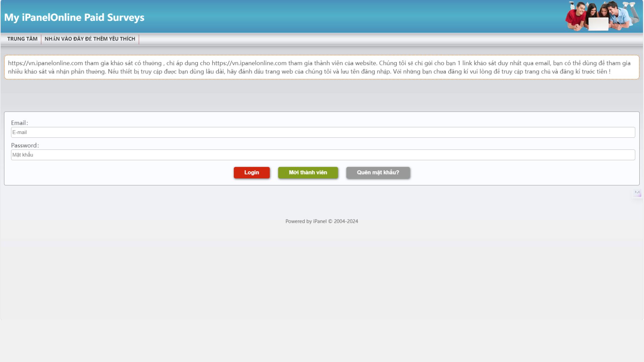644x362 pixels.
Task: Click the small purple floating icon at right edge
Action: [637, 193]
